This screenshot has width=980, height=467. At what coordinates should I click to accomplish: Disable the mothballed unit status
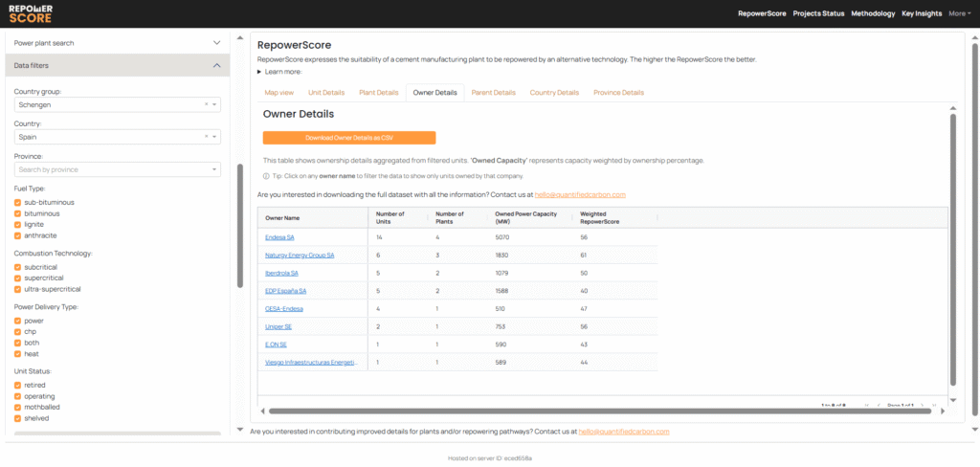[x=18, y=407]
